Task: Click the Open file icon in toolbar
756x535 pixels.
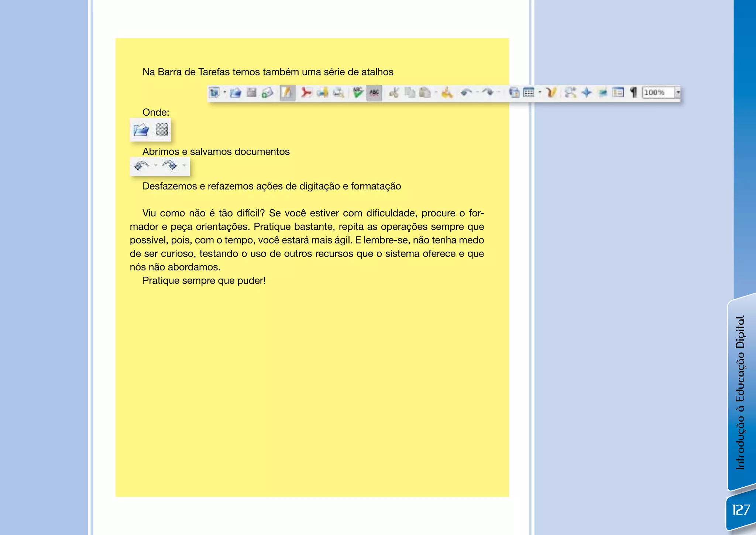Action: 236,92
